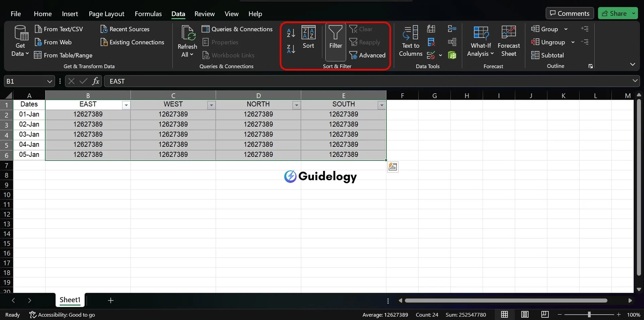This screenshot has height=320, width=644.
Task: Click the zoom slider handle
Action: pos(589,315)
